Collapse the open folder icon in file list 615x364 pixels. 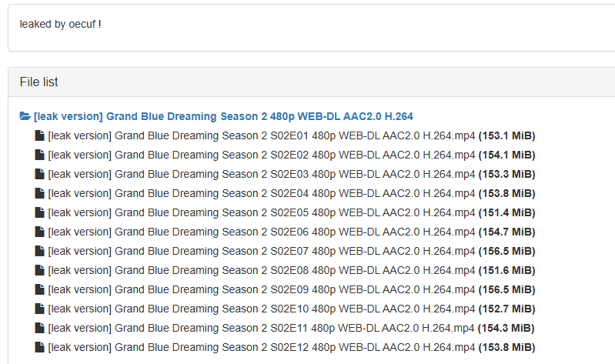pos(25,116)
